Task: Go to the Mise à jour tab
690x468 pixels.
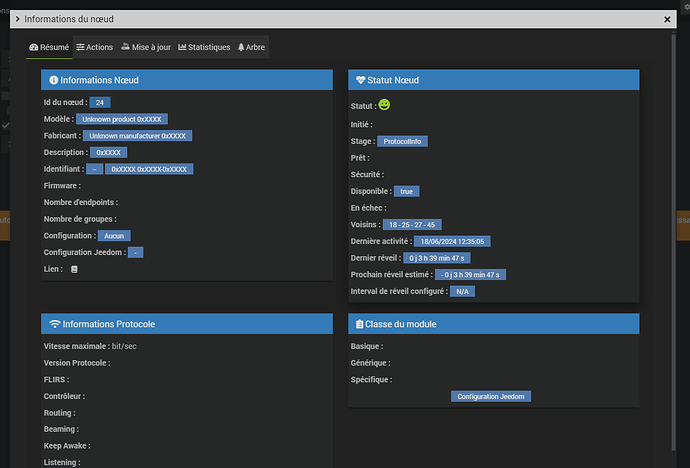Action: (146, 47)
